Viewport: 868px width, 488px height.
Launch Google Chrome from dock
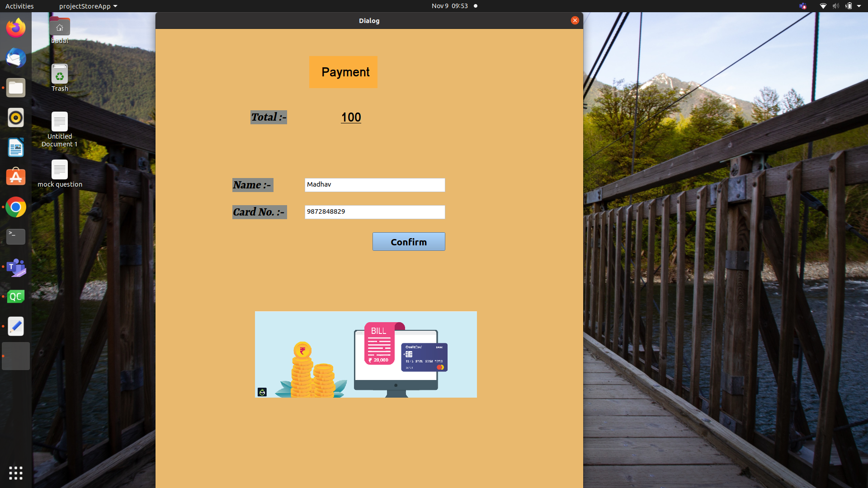pyautogui.click(x=16, y=207)
